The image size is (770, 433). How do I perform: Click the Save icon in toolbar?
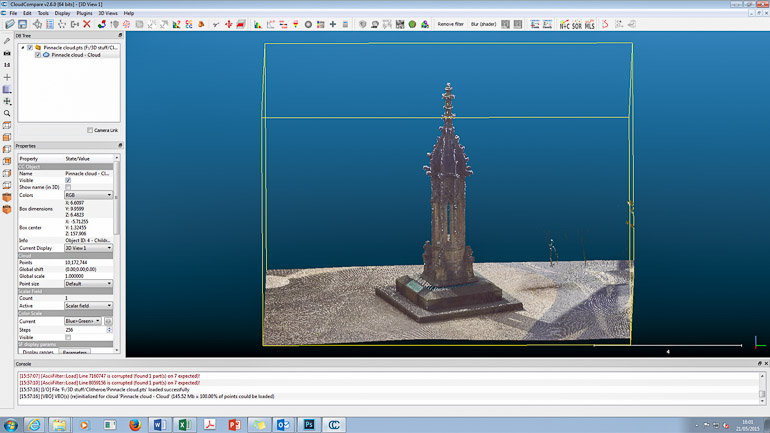pos(22,24)
